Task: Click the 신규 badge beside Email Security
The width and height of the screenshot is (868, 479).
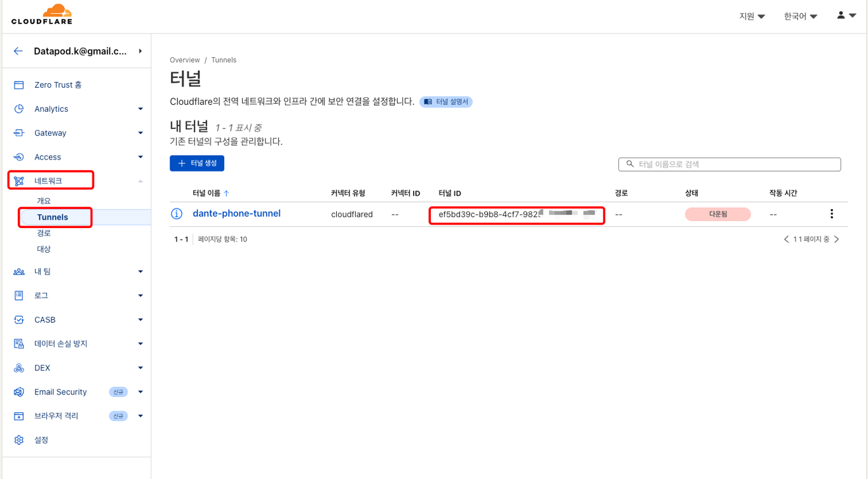Action: click(x=118, y=392)
